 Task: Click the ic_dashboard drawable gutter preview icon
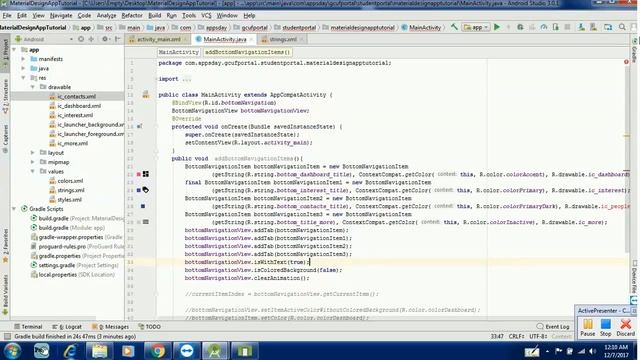point(146,174)
